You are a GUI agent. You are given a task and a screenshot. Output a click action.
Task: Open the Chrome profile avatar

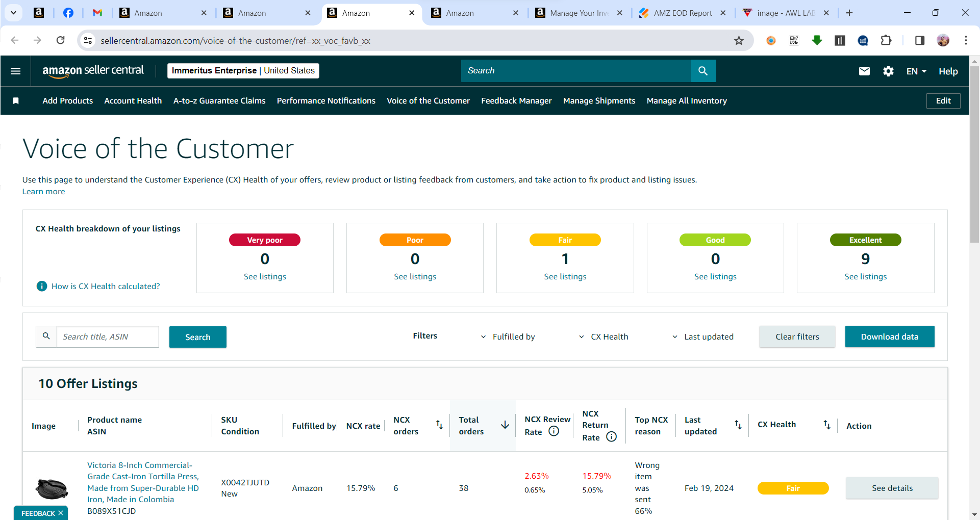943,40
